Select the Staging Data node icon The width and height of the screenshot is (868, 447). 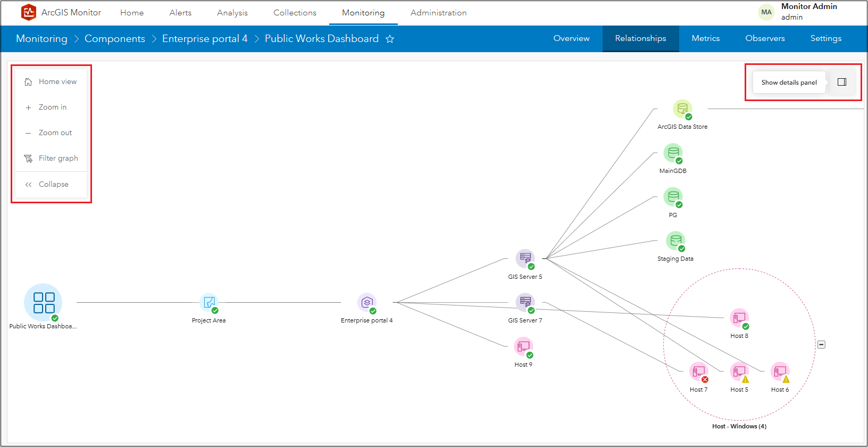point(675,241)
